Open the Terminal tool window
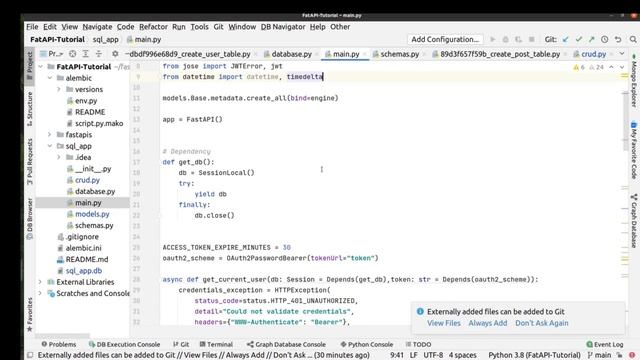 click(216, 344)
